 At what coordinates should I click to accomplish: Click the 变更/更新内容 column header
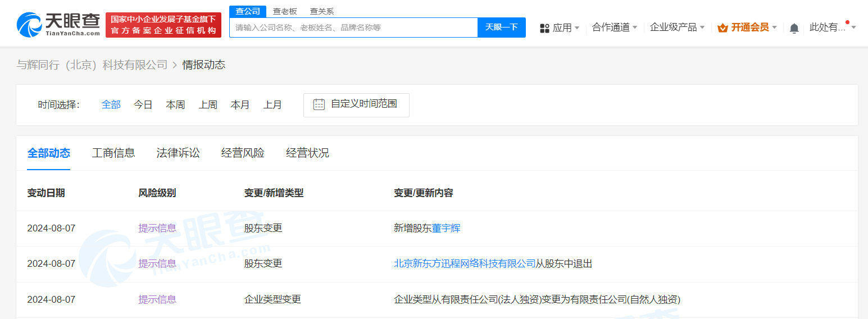tap(424, 193)
